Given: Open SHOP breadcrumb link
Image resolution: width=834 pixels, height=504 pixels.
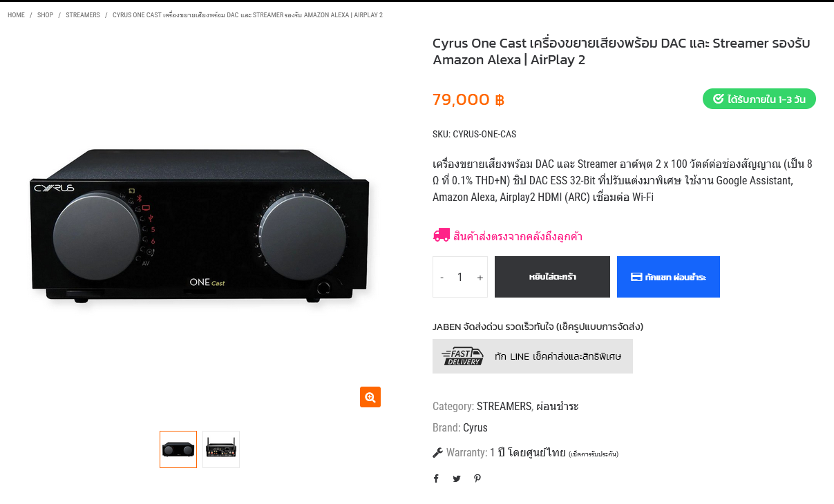Looking at the screenshot, I should [45, 15].
